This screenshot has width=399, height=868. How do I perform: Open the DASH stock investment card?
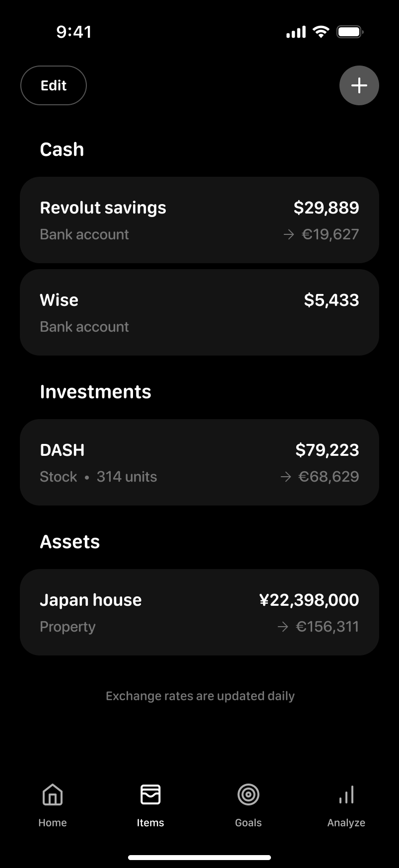[199, 462]
